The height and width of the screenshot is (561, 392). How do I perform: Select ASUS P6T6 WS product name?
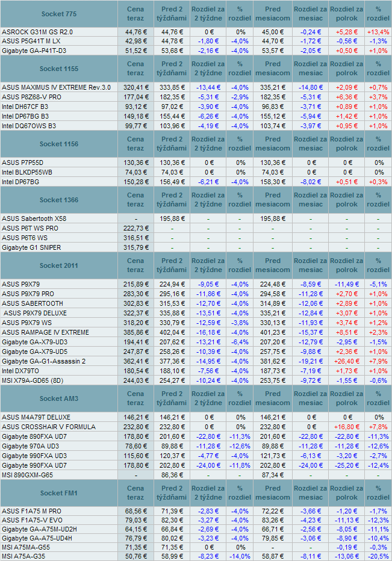pyautogui.click(x=25, y=238)
